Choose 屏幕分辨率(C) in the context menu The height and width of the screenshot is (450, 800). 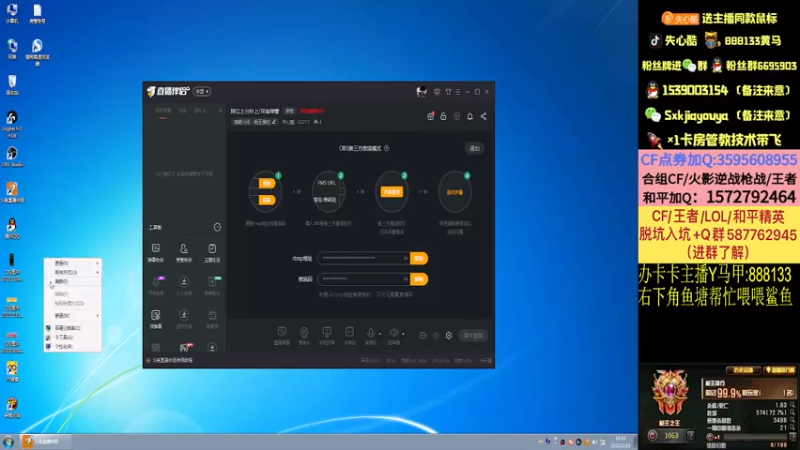(73, 328)
